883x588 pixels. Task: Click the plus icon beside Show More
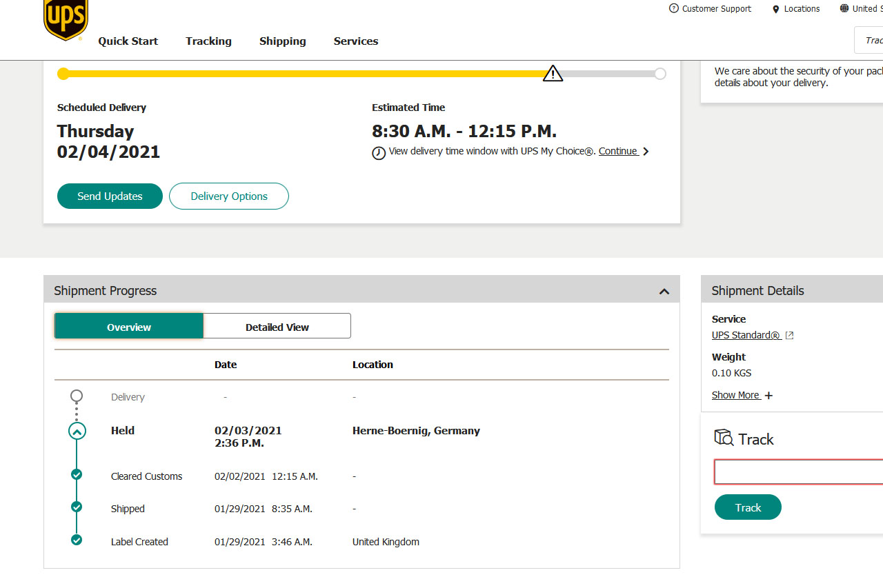pyautogui.click(x=768, y=396)
